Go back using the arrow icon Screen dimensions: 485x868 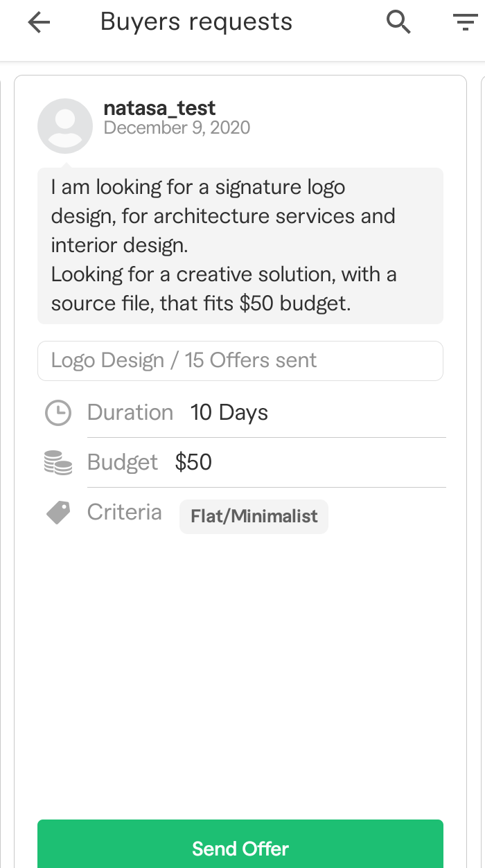tap(39, 23)
